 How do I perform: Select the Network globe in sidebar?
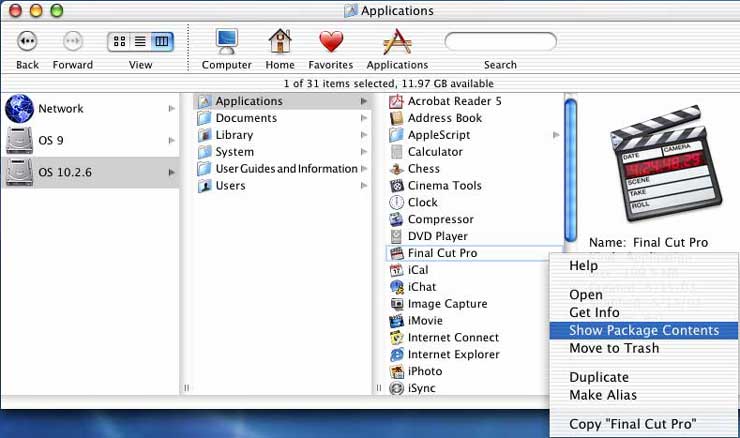pos(20,108)
